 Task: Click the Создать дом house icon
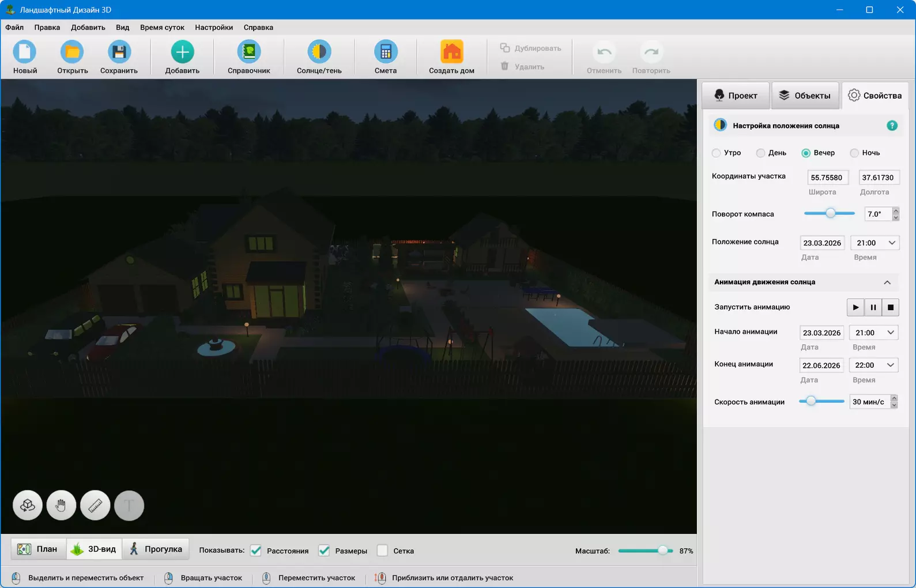pos(451,52)
